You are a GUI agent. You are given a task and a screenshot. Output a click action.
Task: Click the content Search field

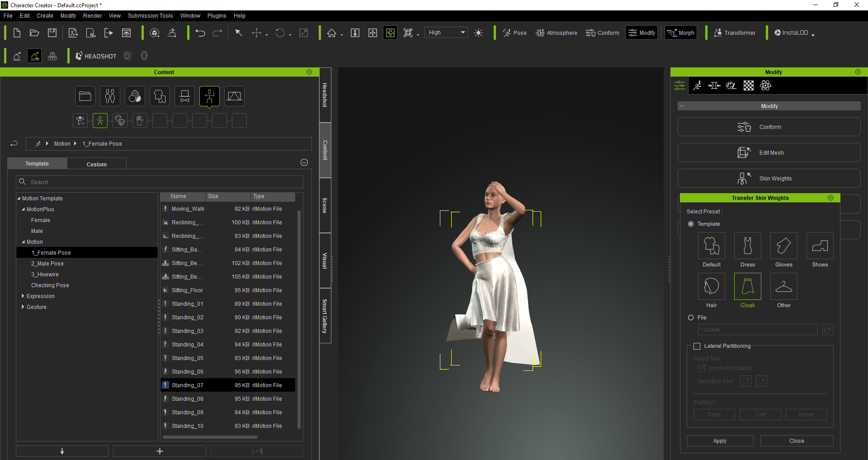coord(160,182)
